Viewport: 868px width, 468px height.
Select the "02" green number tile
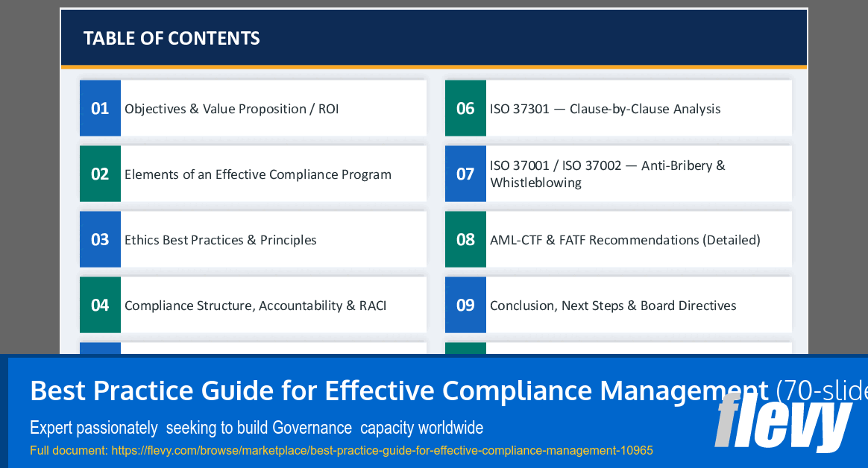pos(100,174)
